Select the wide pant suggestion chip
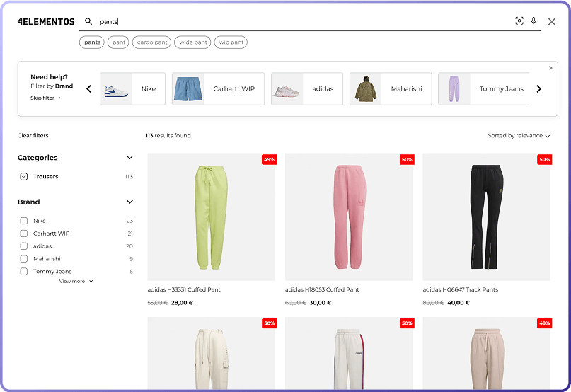 (192, 42)
